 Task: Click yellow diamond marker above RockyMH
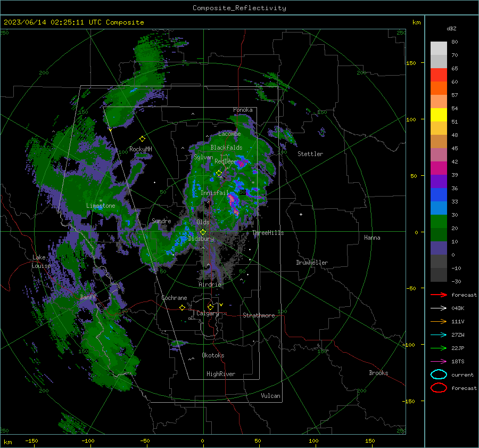click(142, 139)
